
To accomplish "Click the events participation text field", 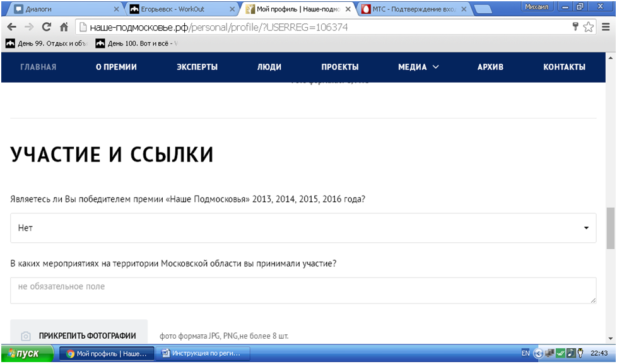I will click(303, 290).
